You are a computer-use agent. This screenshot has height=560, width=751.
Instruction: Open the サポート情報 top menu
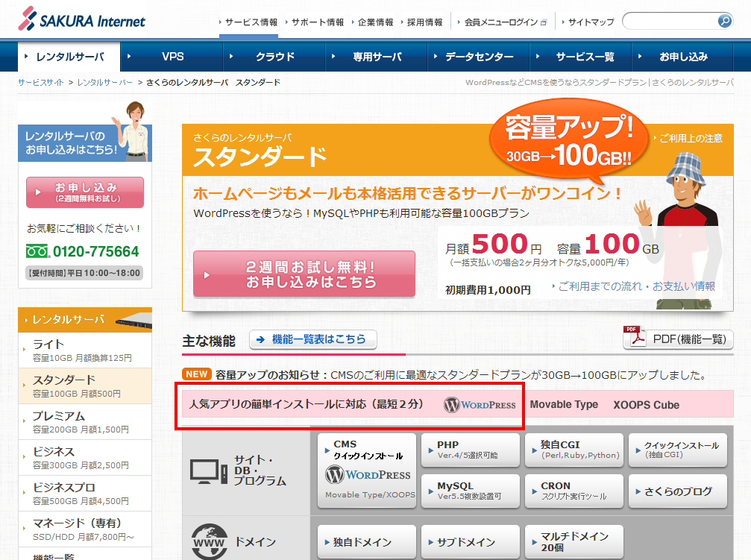point(315,22)
